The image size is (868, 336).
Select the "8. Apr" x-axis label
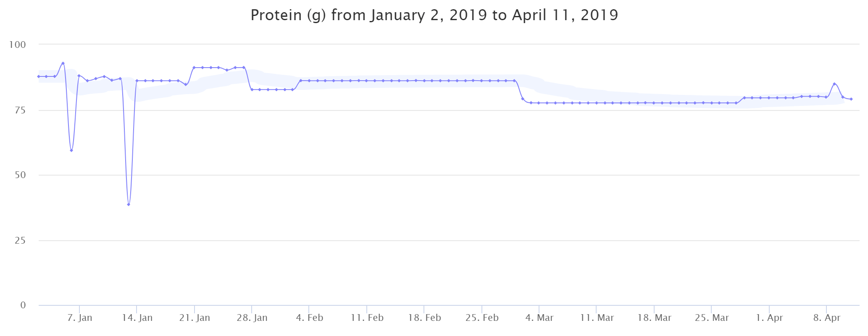coord(827,318)
